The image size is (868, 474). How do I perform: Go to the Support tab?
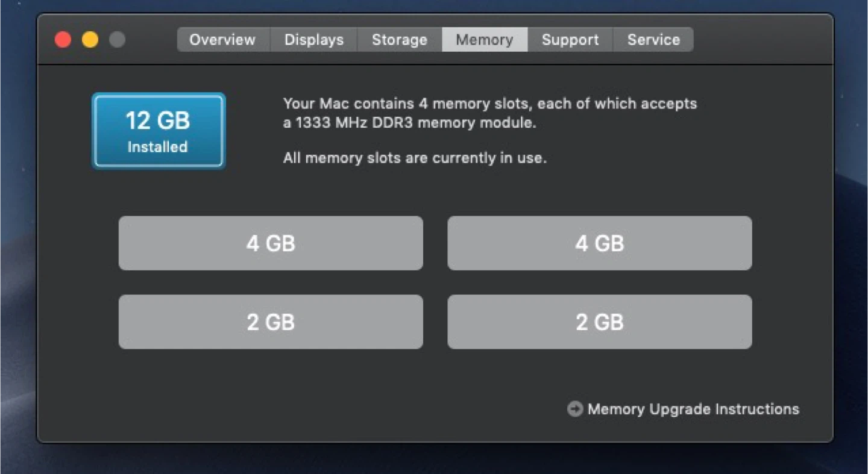(570, 40)
